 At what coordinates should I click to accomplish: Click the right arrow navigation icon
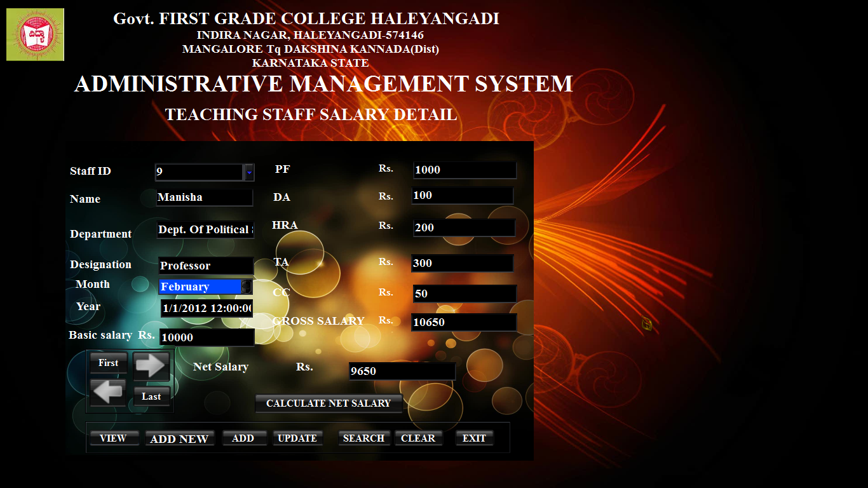[x=151, y=367]
